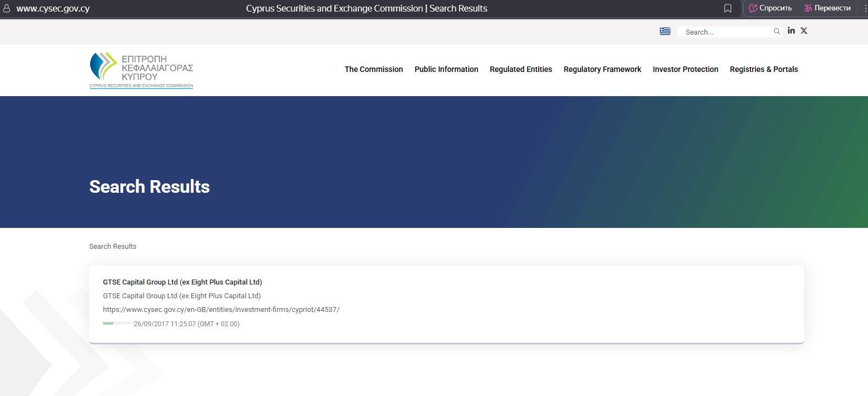
Task: Open the Regulated Entities menu
Action: [x=521, y=69]
